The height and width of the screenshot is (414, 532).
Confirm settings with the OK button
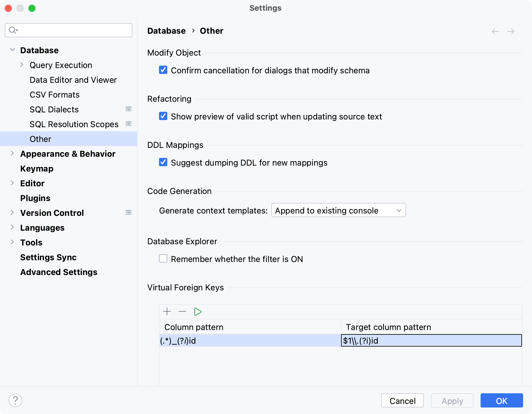pos(502,401)
